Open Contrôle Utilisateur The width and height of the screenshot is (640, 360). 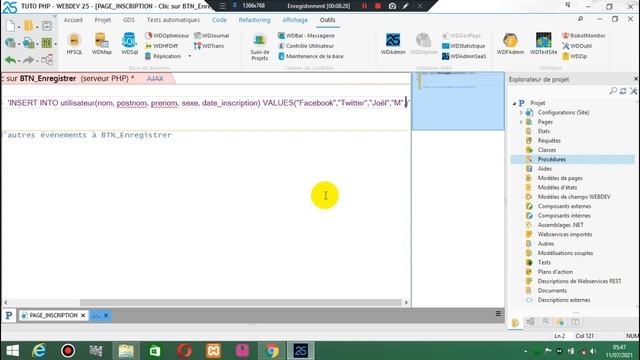(306, 46)
